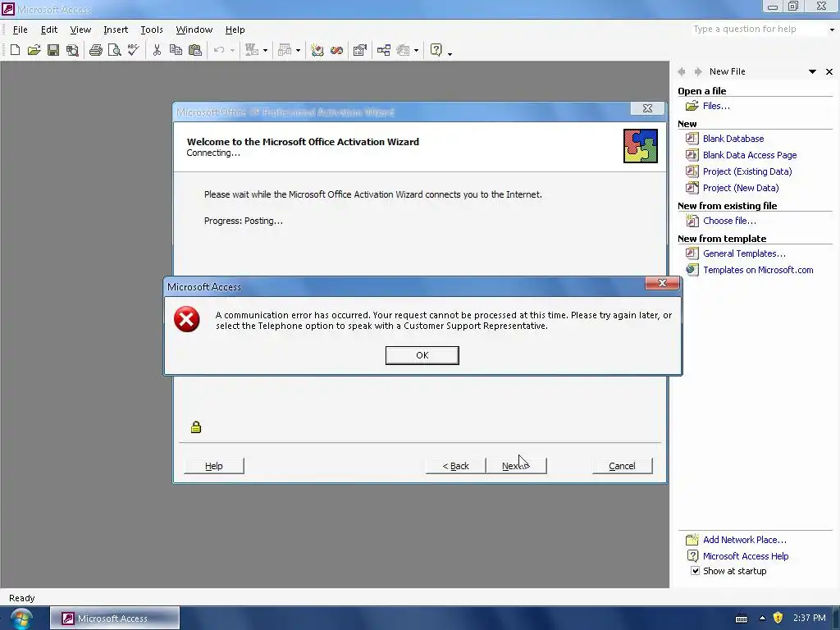
Task: Click the red error icon in dialog
Action: [187, 319]
